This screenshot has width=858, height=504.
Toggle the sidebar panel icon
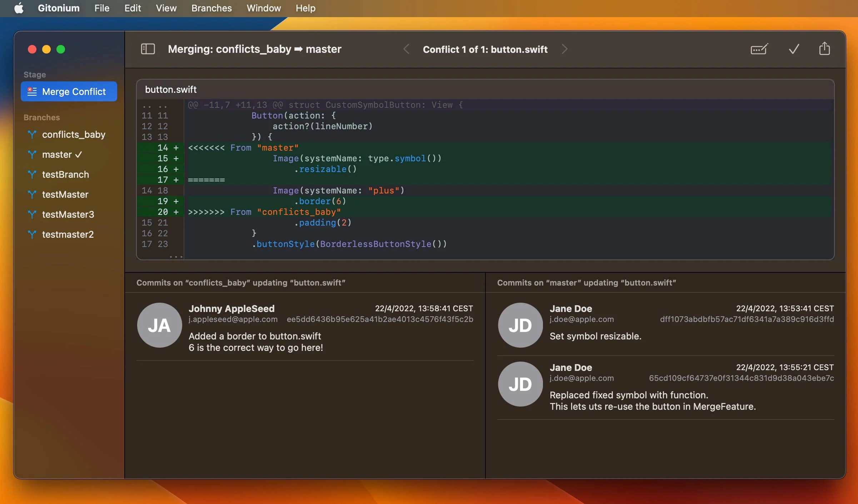click(148, 49)
